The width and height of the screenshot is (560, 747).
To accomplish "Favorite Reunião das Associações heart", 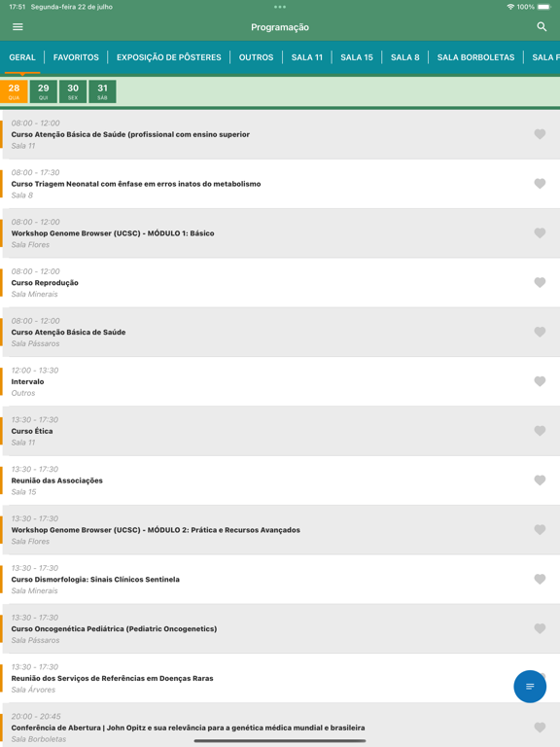I will [540, 480].
